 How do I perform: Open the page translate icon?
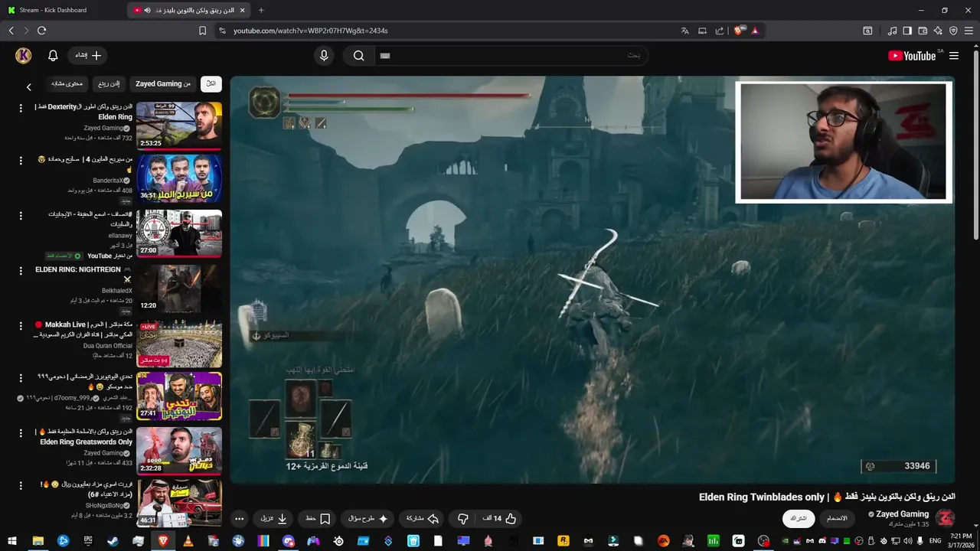point(684,31)
